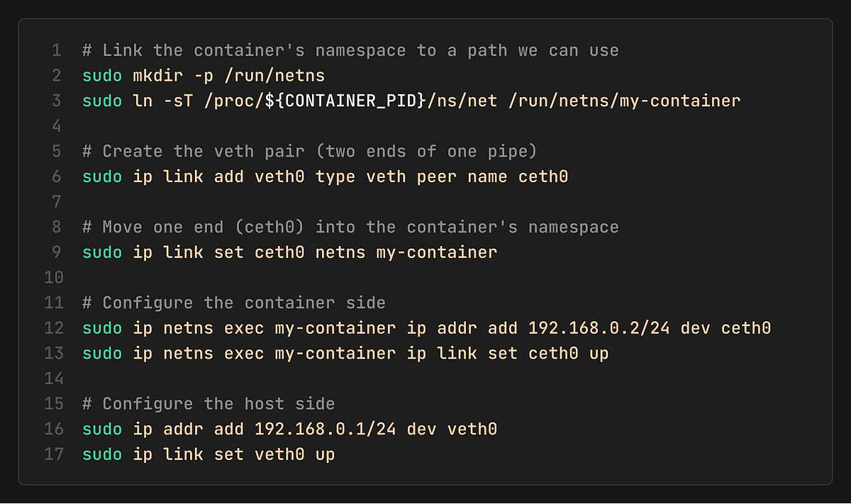Click line number 10 in the gutter

(53, 277)
